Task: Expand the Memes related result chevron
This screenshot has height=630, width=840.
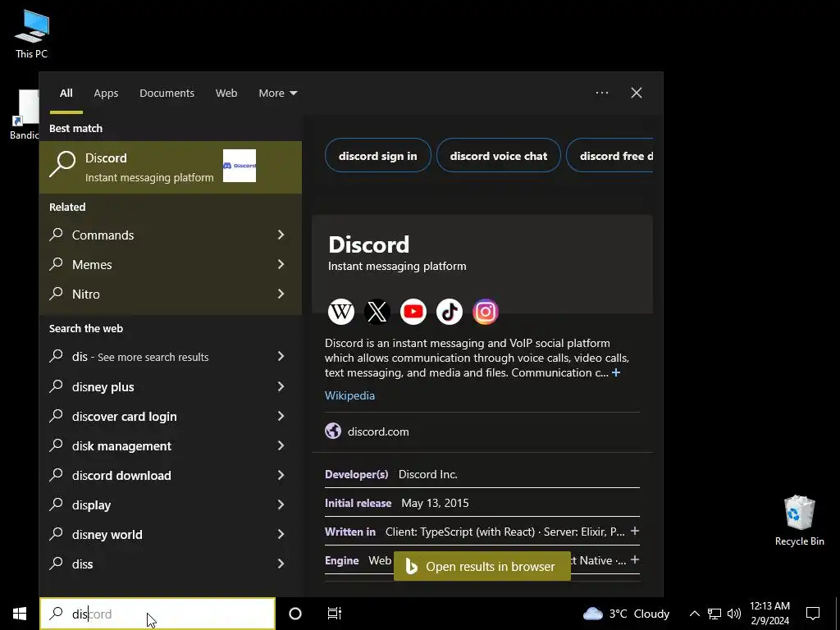Action: click(281, 264)
